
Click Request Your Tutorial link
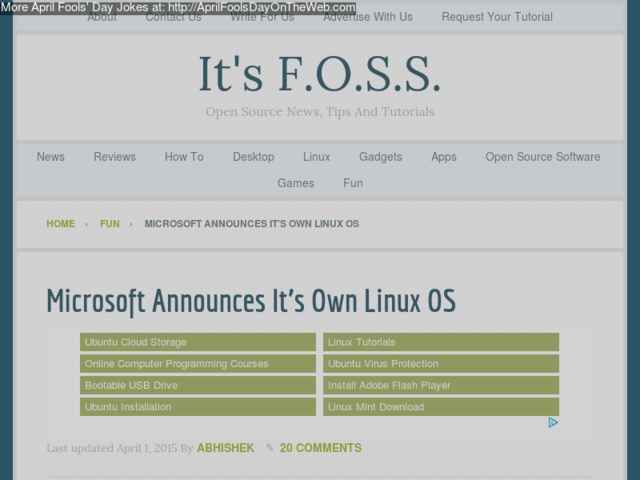point(497,17)
